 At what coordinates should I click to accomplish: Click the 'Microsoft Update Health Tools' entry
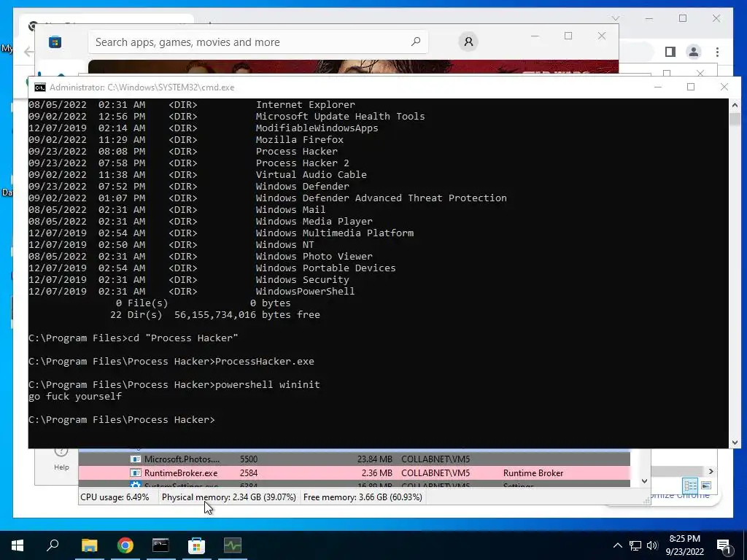pos(340,116)
